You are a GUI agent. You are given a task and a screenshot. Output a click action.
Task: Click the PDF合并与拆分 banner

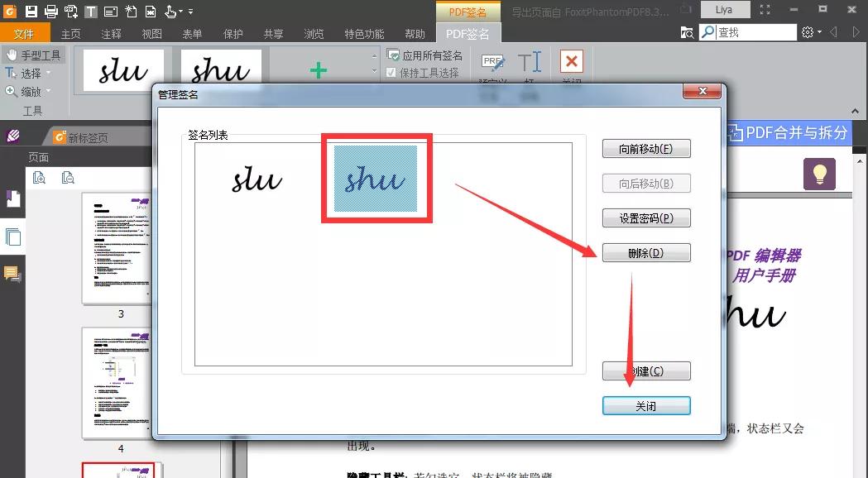789,133
